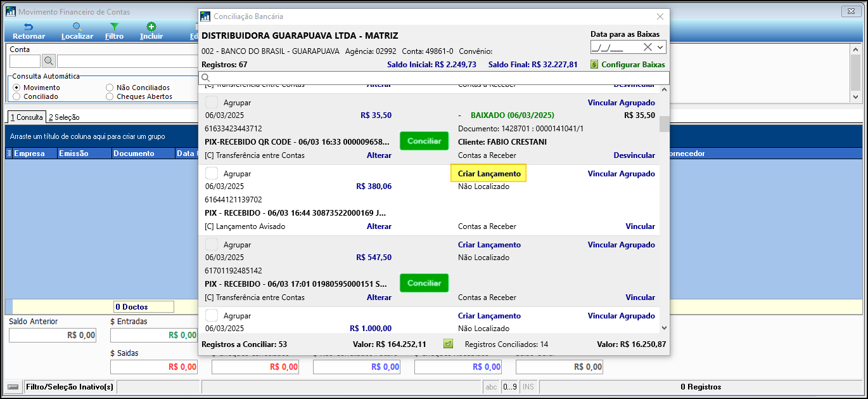The height and width of the screenshot is (399, 868).
Task: Switch to the 1 Consulta tab
Action: click(27, 117)
